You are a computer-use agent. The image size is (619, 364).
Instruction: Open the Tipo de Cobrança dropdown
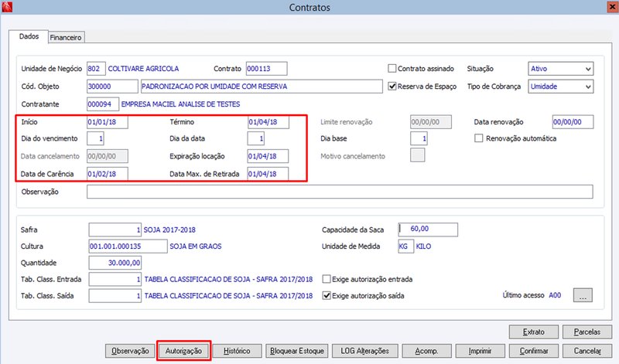(560, 87)
